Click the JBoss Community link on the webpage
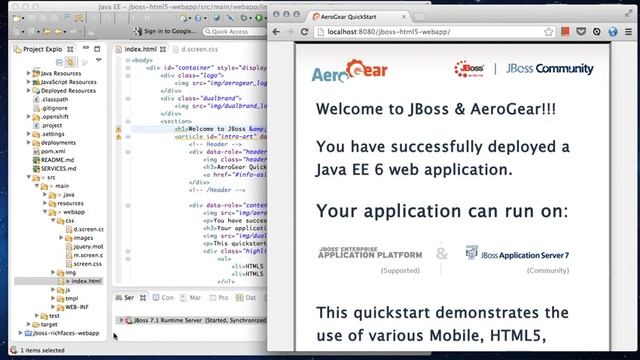This screenshot has width=640, height=360. (550, 69)
